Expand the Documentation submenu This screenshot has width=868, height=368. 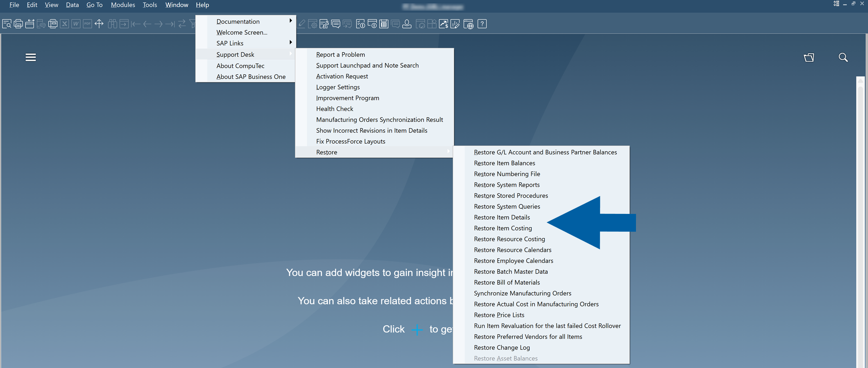246,21
